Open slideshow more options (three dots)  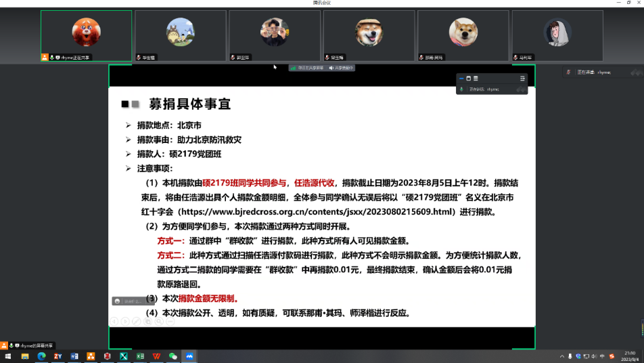[x=170, y=321]
